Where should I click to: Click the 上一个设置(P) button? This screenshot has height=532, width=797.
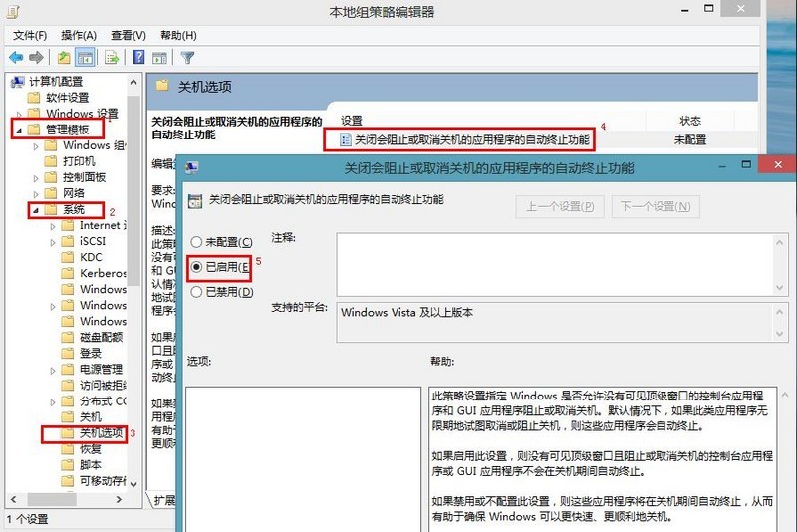coord(560,207)
